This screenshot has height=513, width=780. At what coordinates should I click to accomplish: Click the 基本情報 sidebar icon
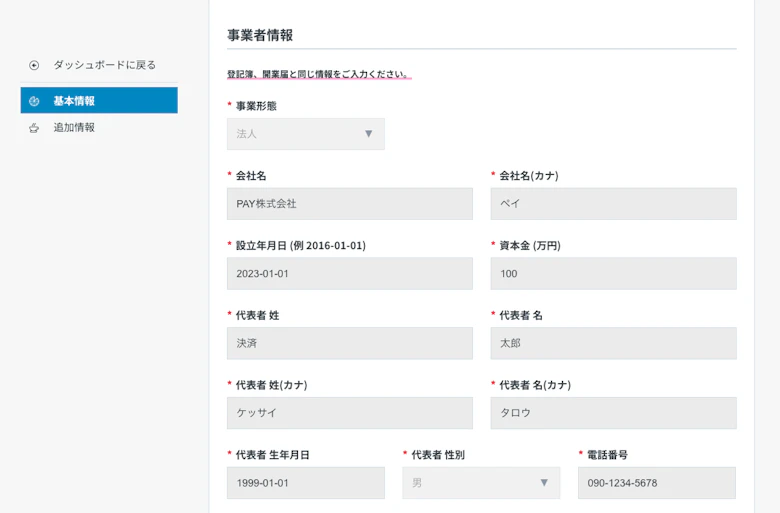(34, 101)
